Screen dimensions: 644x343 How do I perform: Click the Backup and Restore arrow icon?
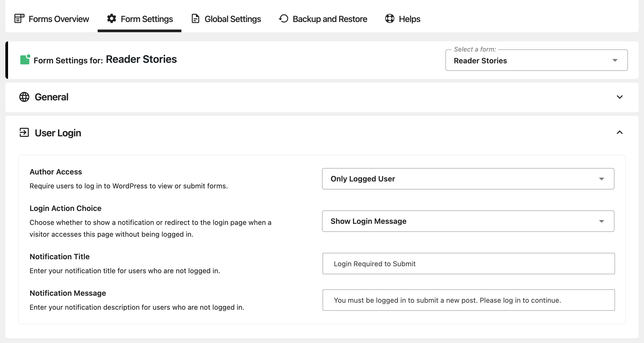point(283,19)
